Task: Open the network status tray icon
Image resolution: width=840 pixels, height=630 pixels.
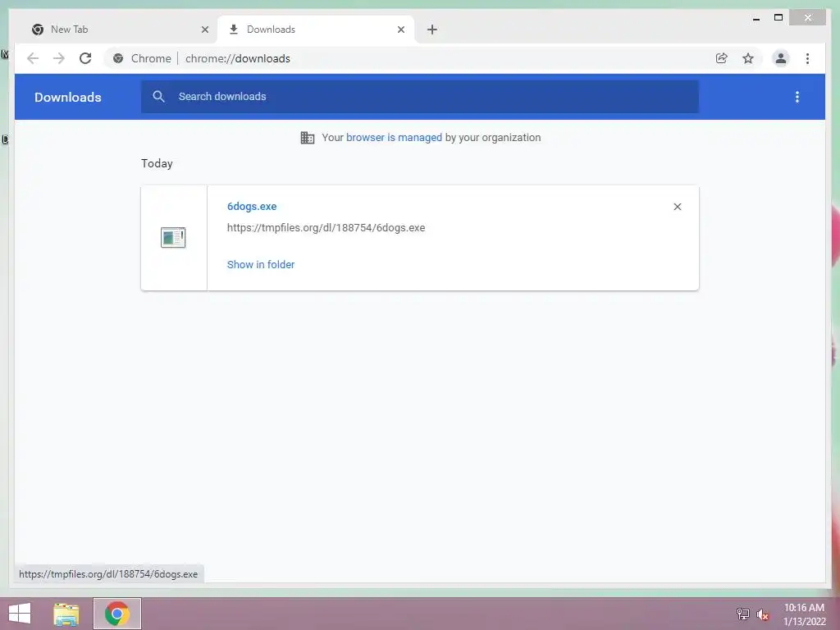Action: [742, 614]
